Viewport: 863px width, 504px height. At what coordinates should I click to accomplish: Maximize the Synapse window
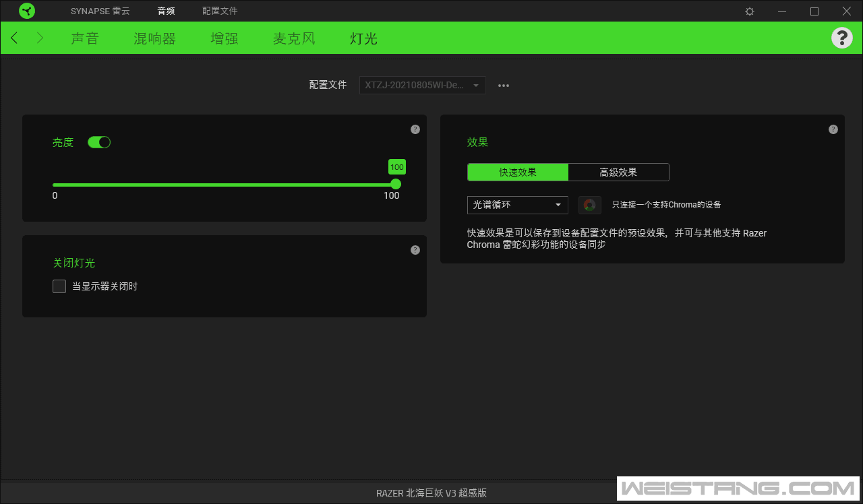(x=814, y=11)
